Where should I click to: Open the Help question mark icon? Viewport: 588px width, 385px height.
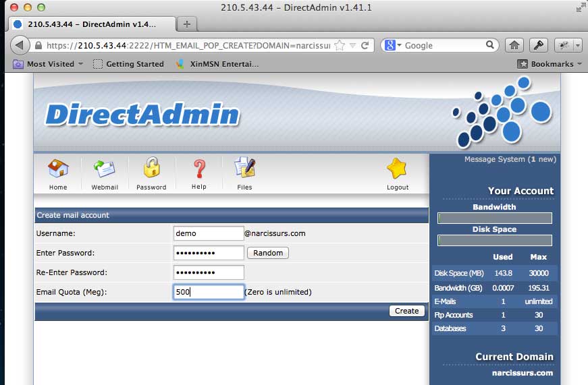tap(199, 169)
